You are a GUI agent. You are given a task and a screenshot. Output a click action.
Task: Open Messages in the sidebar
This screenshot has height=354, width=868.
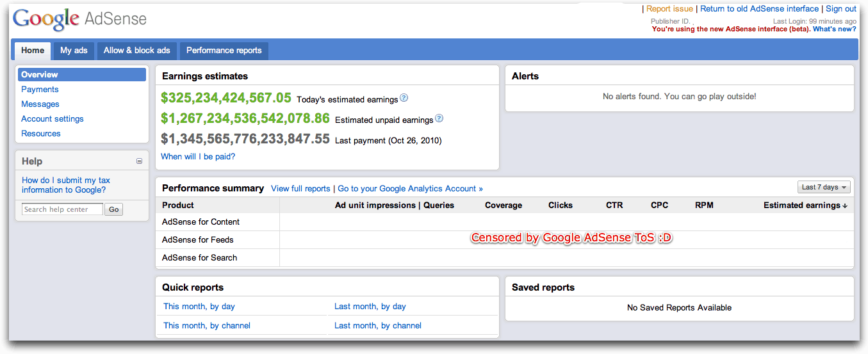40,104
